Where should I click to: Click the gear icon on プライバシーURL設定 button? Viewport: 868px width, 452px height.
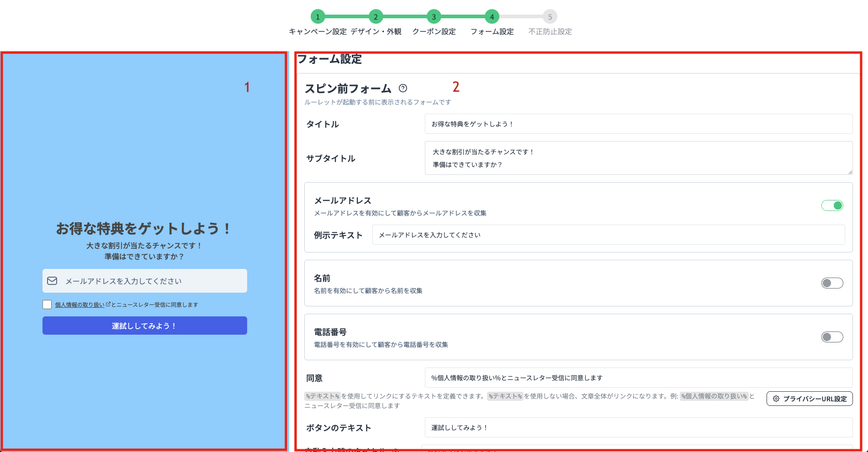coord(775,398)
